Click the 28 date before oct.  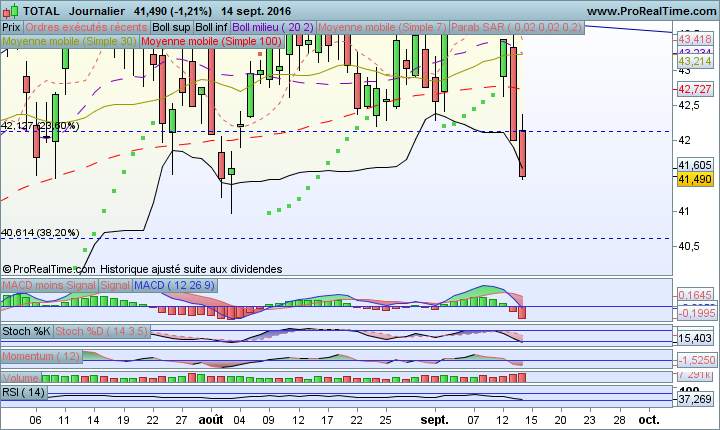point(619,420)
